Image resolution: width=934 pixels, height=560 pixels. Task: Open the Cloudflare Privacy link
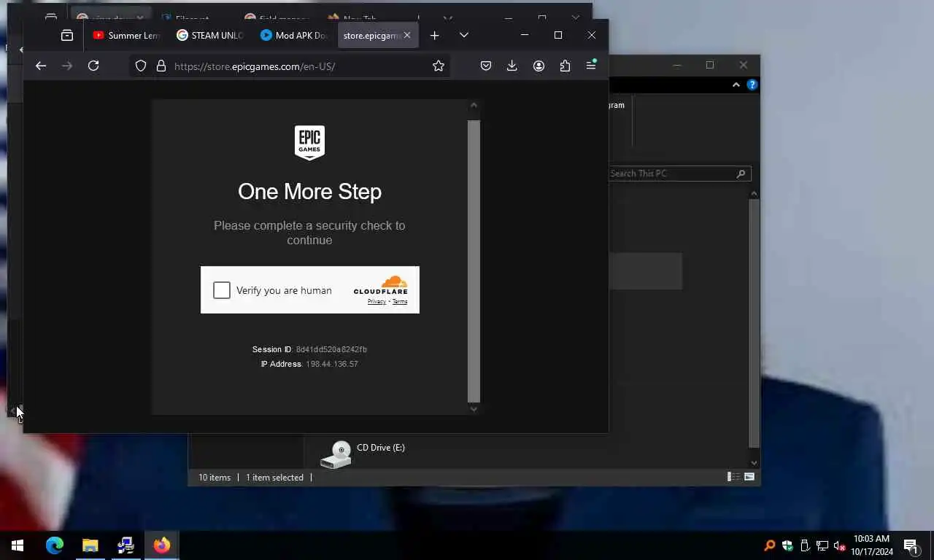pyautogui.click(x=377, y=301)
